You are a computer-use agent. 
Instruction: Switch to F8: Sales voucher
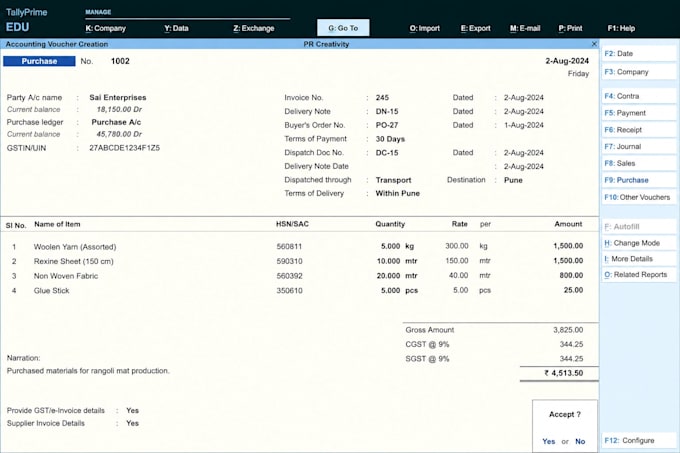point(639,163)
